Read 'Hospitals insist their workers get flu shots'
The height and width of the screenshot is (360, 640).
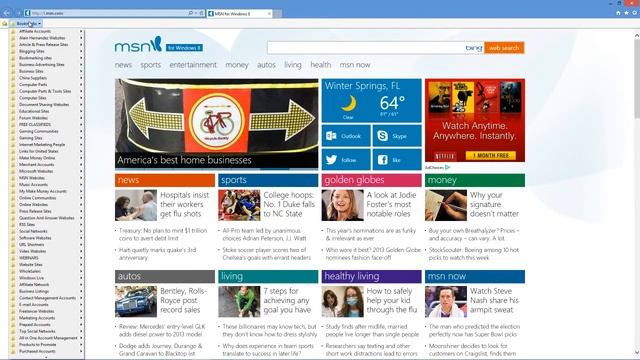point(184,204)
